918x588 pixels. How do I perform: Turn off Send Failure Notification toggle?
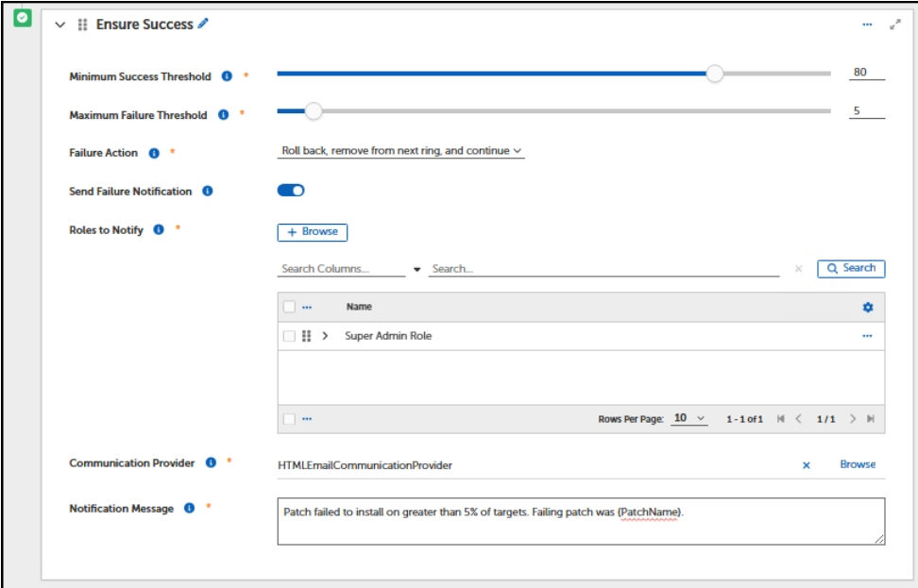(291, 191)
